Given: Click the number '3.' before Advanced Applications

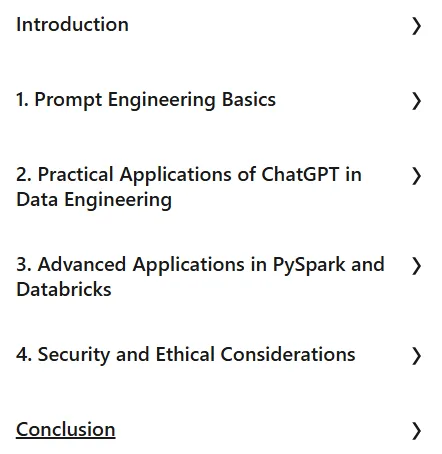Looking at the screenshot, I should click(x=24, y=265).
